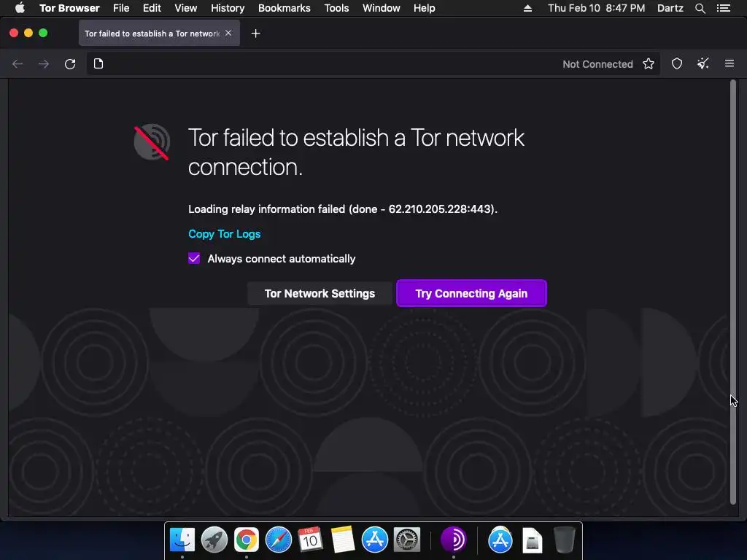The width and height of the screenshot is (747, 560).
Task: Open Calendar from the Dock
Action: (x=310, y=540)
